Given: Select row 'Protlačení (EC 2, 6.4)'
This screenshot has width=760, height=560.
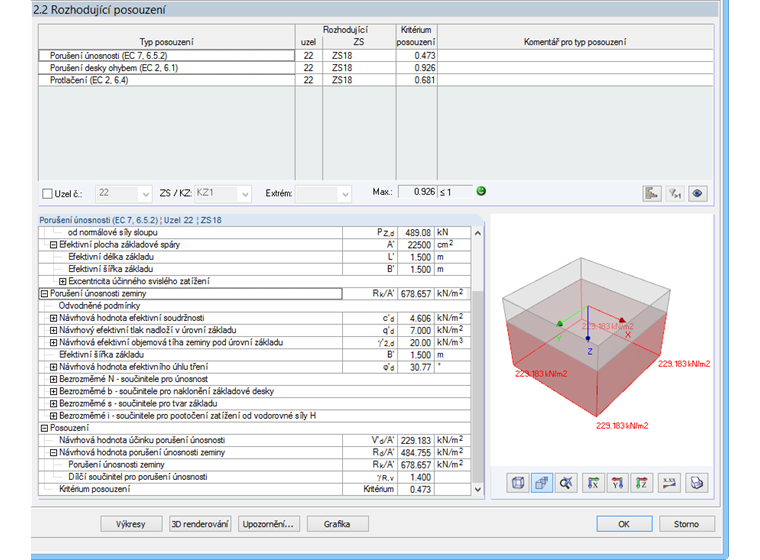Looking at the screenshot, I should 376,80.
